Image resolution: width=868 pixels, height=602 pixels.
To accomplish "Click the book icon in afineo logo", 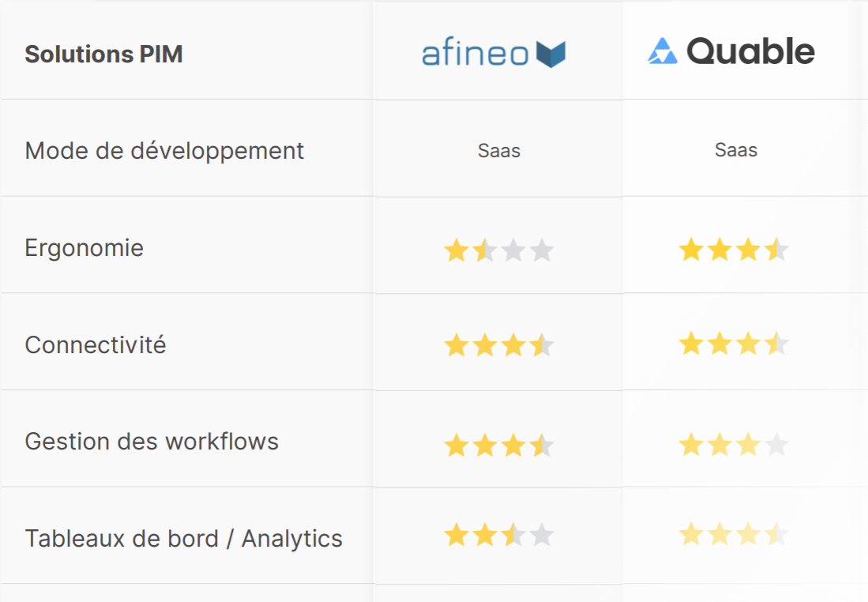I will pos(550,55).
